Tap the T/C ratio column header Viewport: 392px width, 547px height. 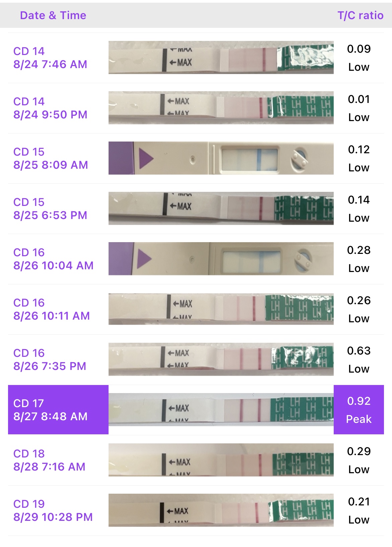click(360, 15)
